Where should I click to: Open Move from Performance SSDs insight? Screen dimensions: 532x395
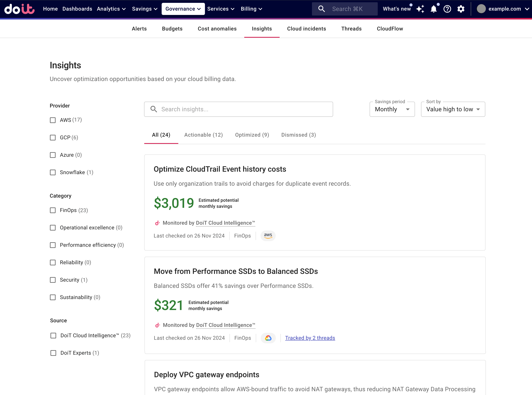point(236,271)
